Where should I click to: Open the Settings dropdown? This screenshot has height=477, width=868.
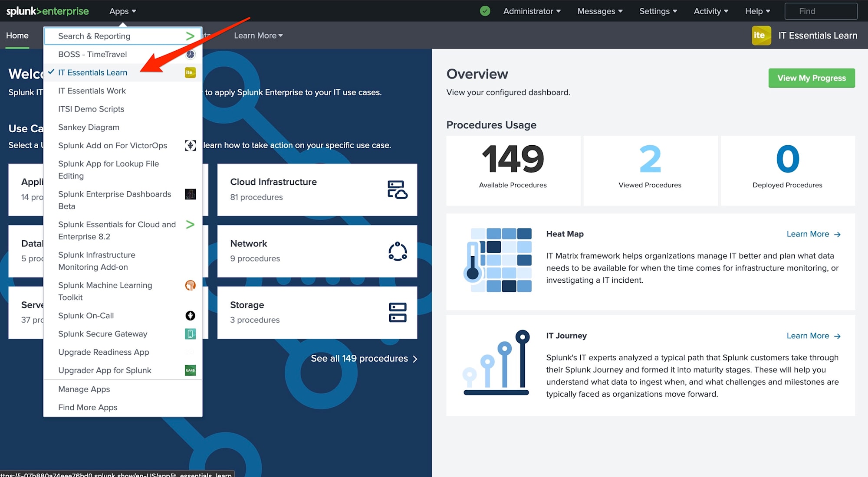pos(658,11)
